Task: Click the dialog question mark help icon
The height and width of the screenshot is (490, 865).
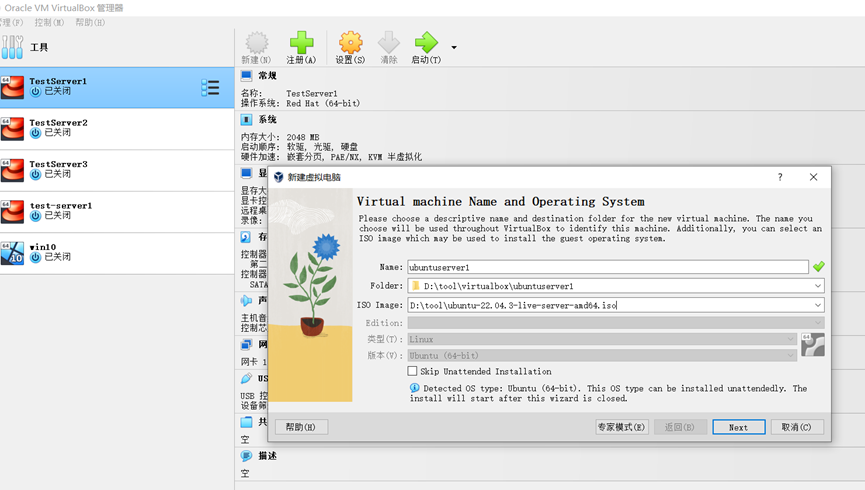Action: coord(780,177)
